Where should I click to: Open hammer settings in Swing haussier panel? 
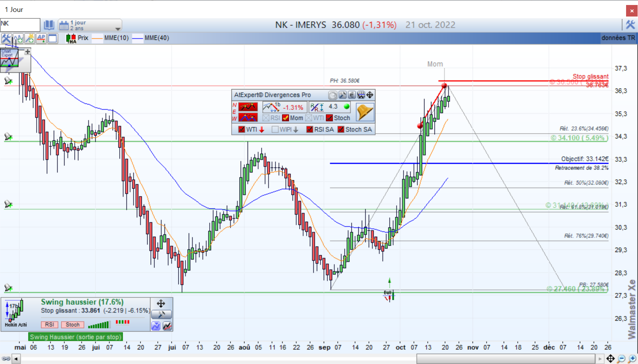tap(162, 315)
